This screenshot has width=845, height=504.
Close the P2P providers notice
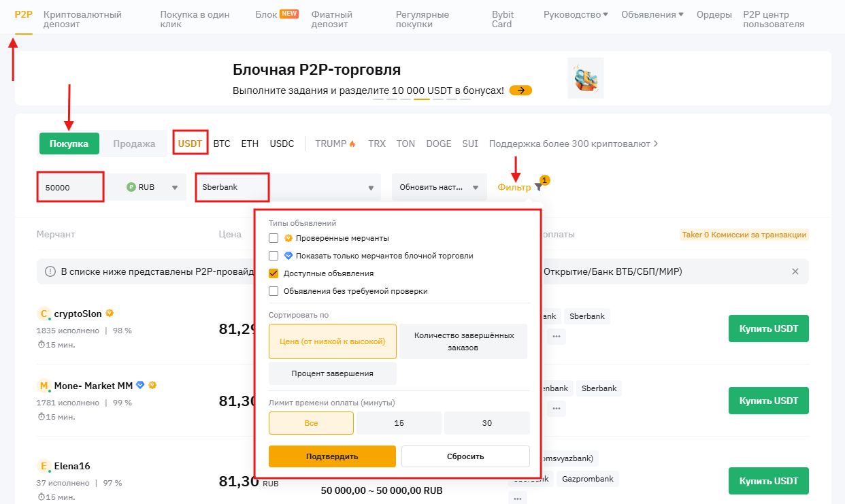(795, 271)
